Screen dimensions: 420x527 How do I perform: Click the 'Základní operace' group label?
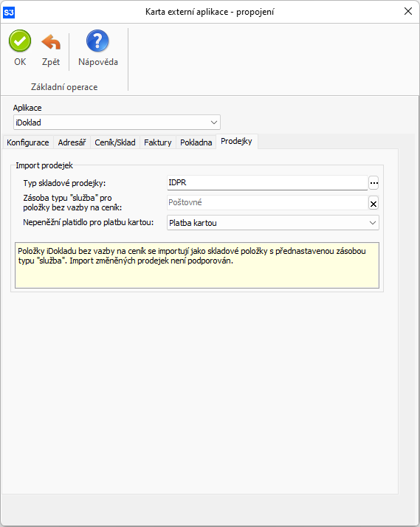(64, 87)
